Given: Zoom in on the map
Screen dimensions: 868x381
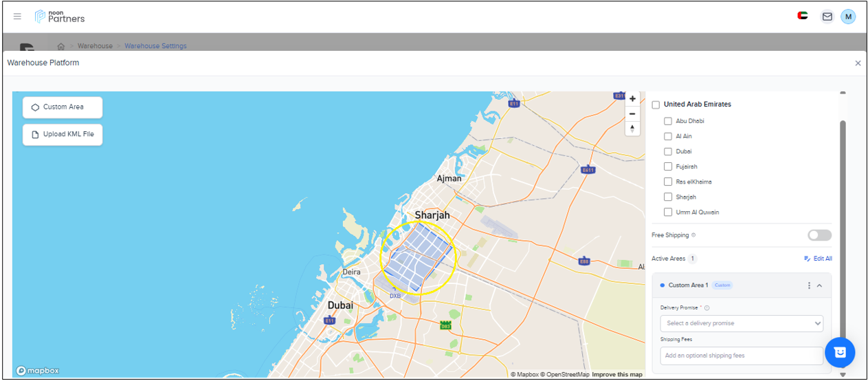Looking at the screenshot, I should pyautogui.click(x=632, y=99).
